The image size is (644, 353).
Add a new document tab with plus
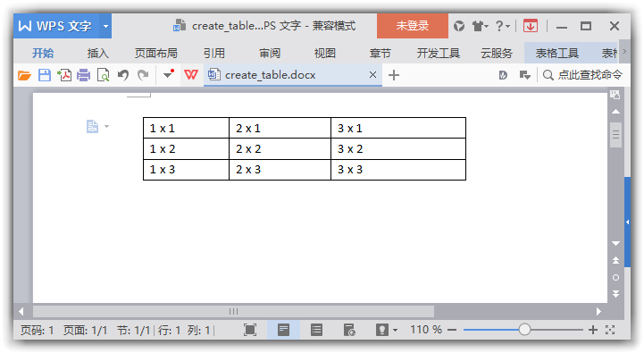click(x=394, y=75)
